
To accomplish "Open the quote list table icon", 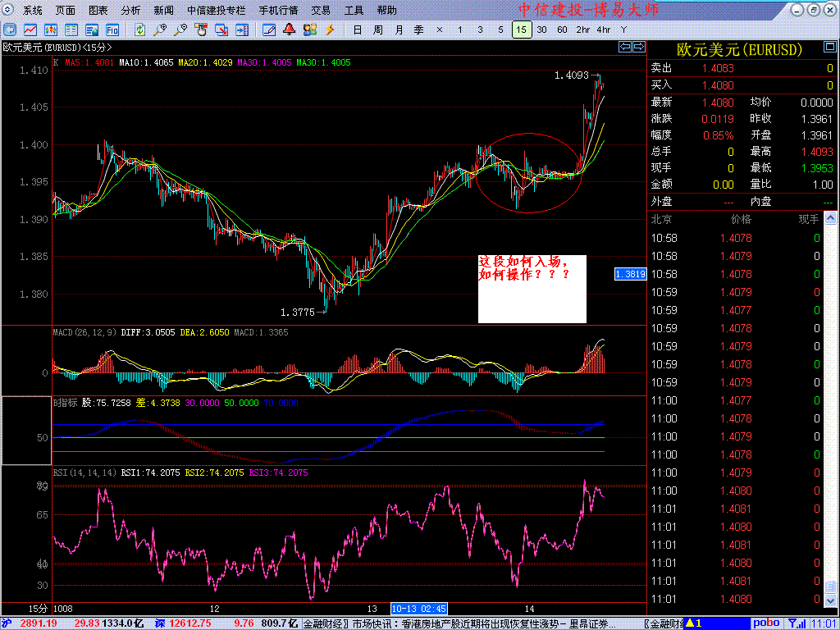I will [71, 30].
